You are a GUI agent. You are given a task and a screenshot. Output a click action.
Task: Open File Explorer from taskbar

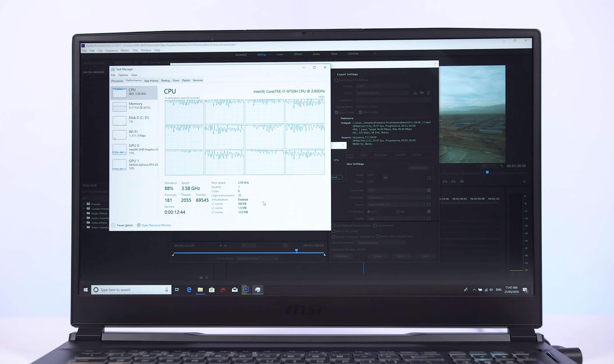click(x=200, y=290)
